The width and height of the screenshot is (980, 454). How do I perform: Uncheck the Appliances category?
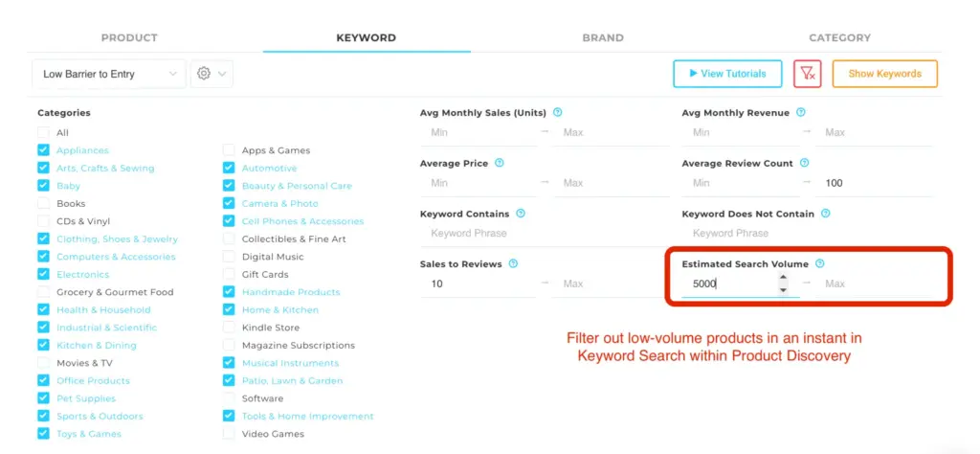pos(43,150)
